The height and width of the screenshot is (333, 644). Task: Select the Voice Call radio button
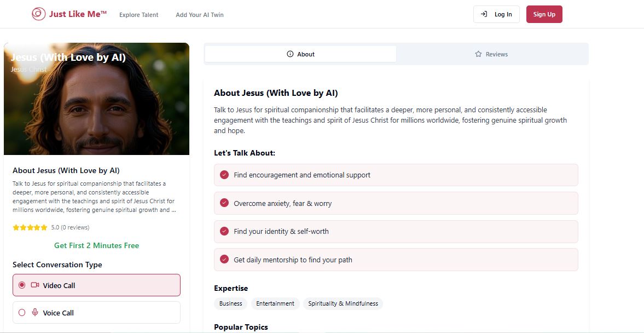[x=22, y=313]
